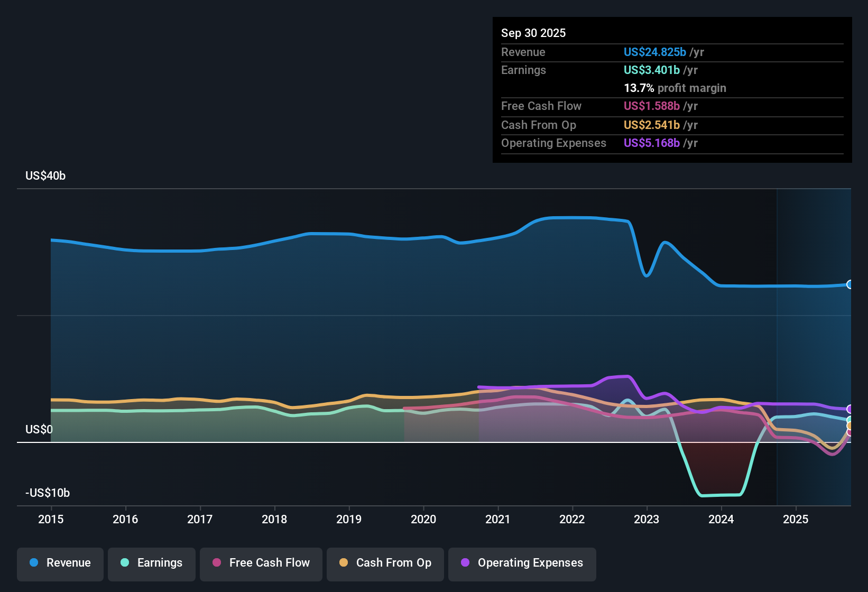The image size is (868, 592).
Task: Click the 2023 label on the x-axis
Action: [x=647, y=520]
